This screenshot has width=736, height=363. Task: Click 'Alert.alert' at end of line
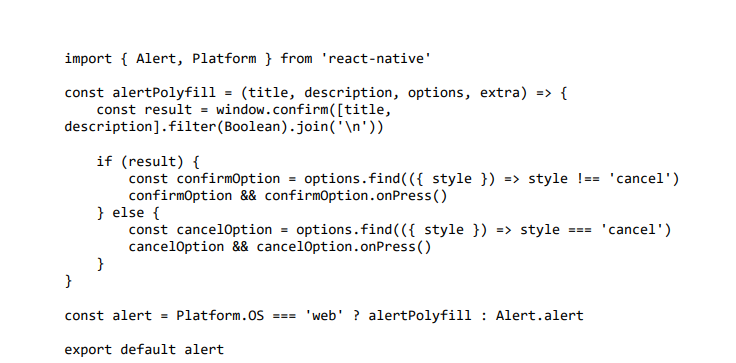(x=539, y=316)
